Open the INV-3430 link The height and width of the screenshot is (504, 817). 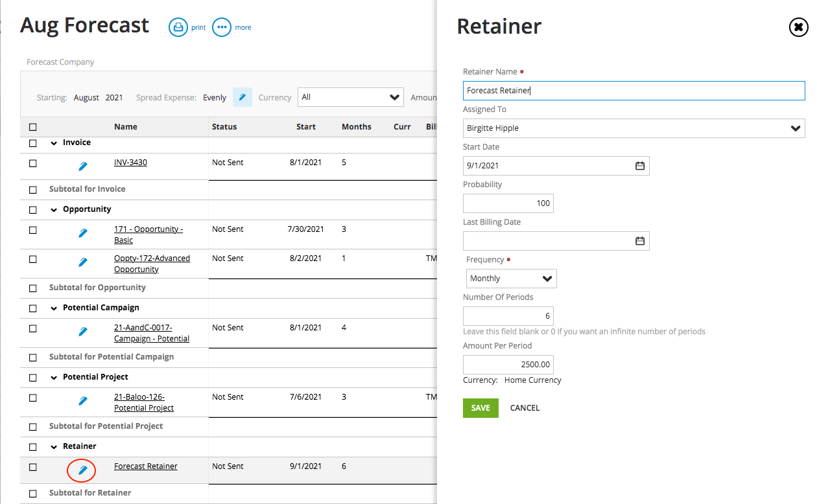(130, 163)
